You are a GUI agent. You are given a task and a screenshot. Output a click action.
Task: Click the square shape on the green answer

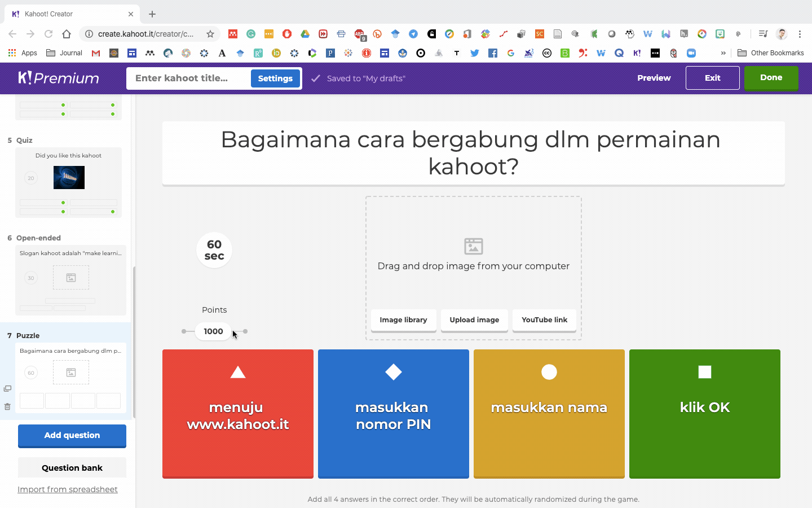pos(705,372)
